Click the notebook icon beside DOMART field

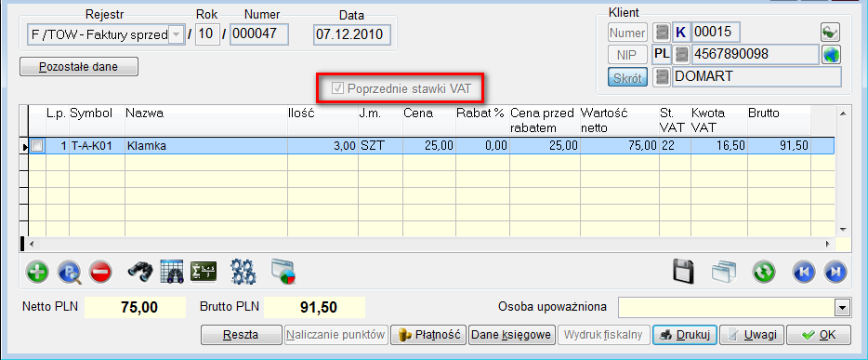(x=662, y=77)
